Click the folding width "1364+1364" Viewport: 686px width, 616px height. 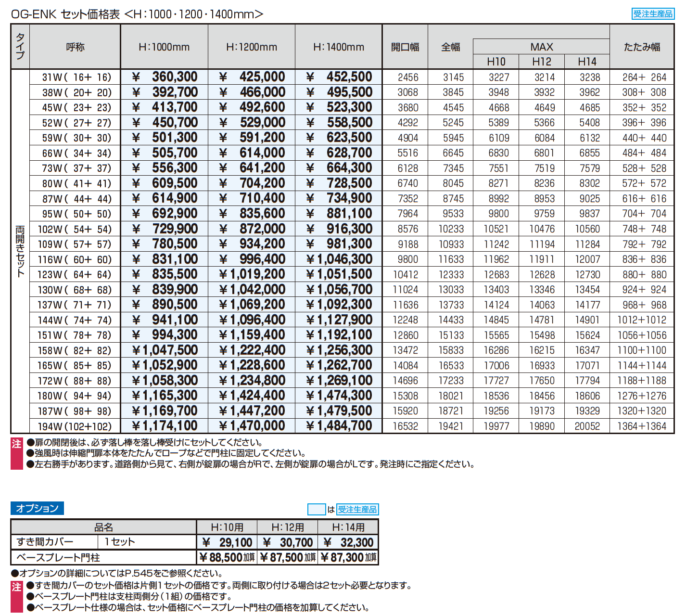642,426
